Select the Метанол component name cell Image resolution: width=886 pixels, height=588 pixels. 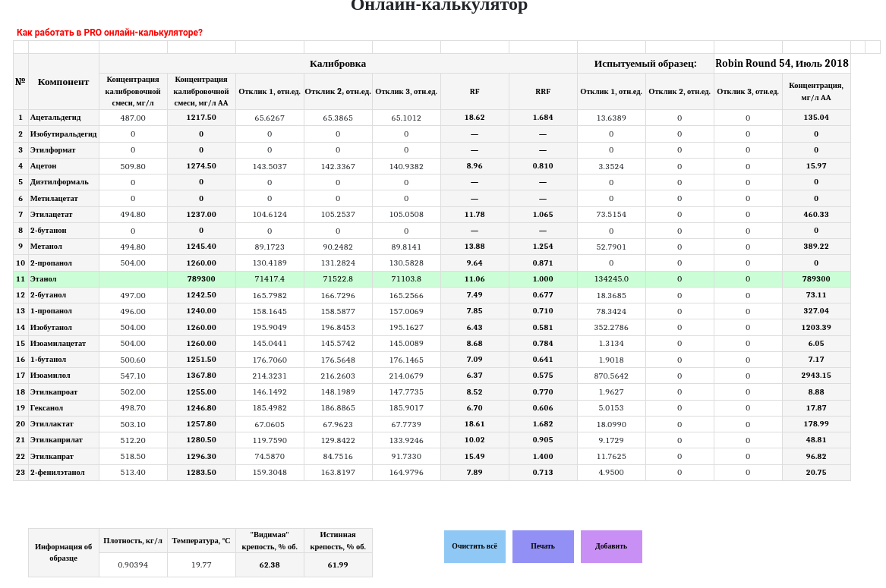click(x=63, y=247)
